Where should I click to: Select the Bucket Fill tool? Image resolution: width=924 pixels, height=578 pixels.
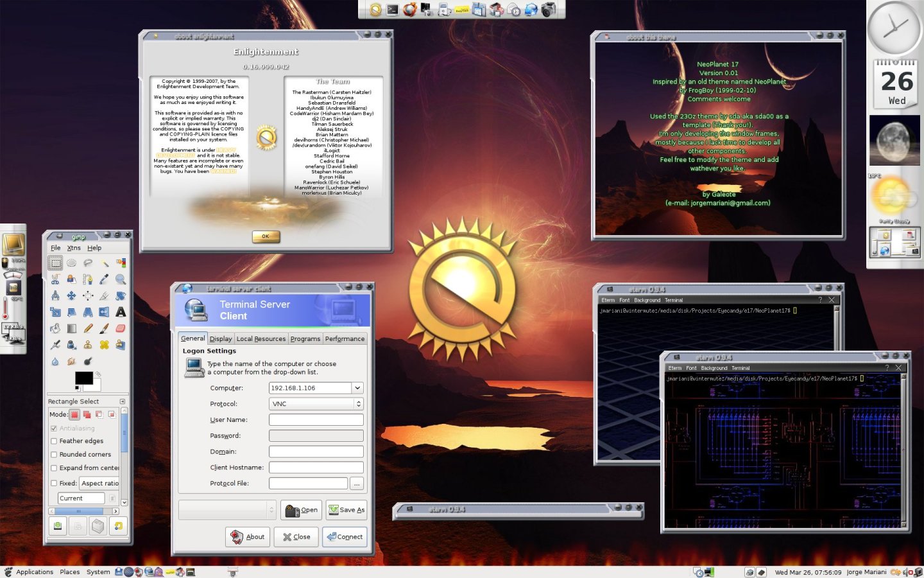point(55,328)
